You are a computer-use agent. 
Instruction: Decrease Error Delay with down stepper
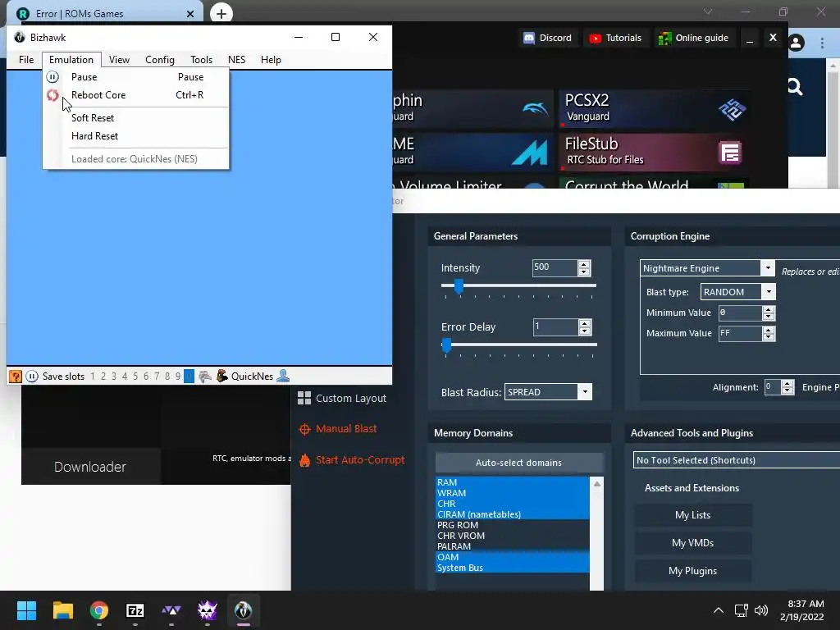[585, 331]
